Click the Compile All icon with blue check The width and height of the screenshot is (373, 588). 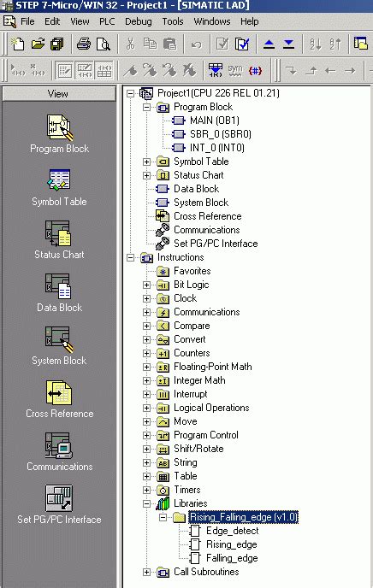(x=242, y=44)
